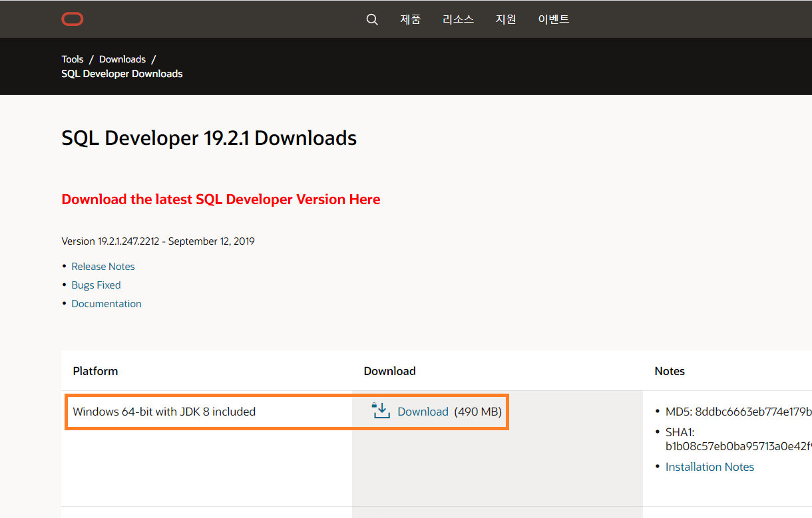
Task: Open the 리소스 menu
Action: [458, 19]
